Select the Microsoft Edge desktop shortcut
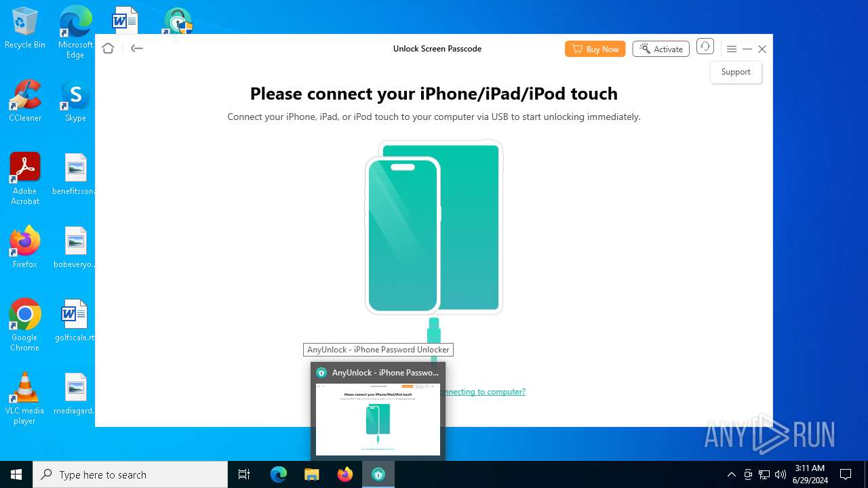Viewport: 868px width, 488px height. (75, 33)
